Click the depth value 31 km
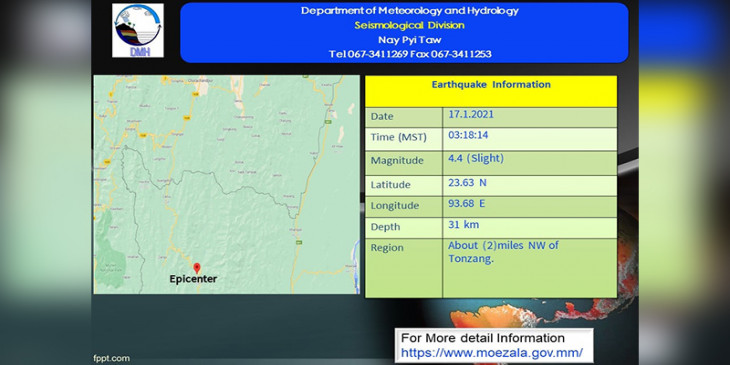The image size is (730, 365). pos(464,225)
